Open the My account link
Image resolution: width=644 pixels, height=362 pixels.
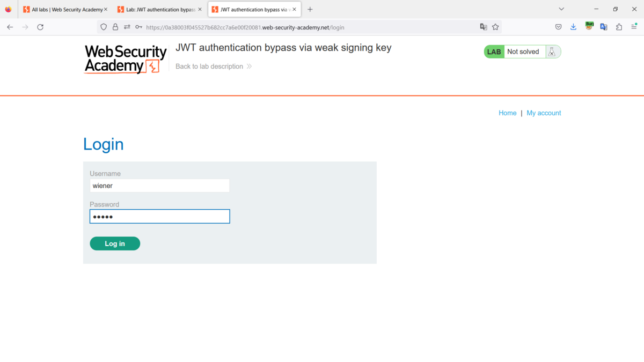pos(544,113)
